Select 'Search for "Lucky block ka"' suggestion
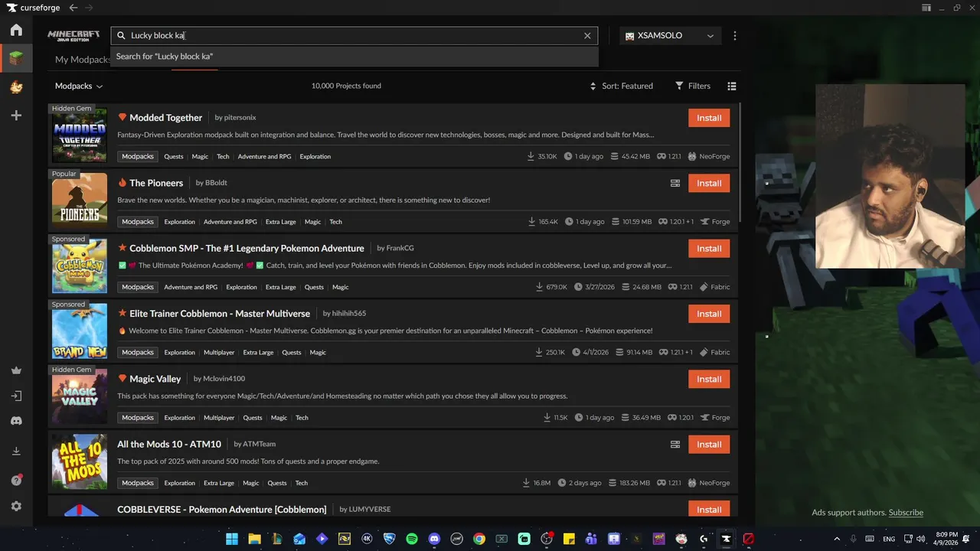The image size is (980, 551). click(x=354, y=56)
